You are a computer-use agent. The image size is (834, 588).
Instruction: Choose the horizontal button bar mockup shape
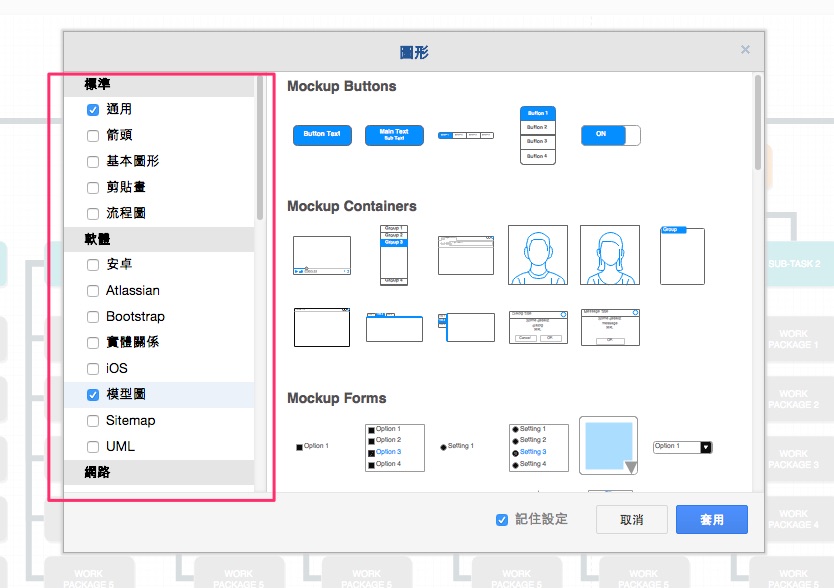pyautogui.click(x=466, y=135)
